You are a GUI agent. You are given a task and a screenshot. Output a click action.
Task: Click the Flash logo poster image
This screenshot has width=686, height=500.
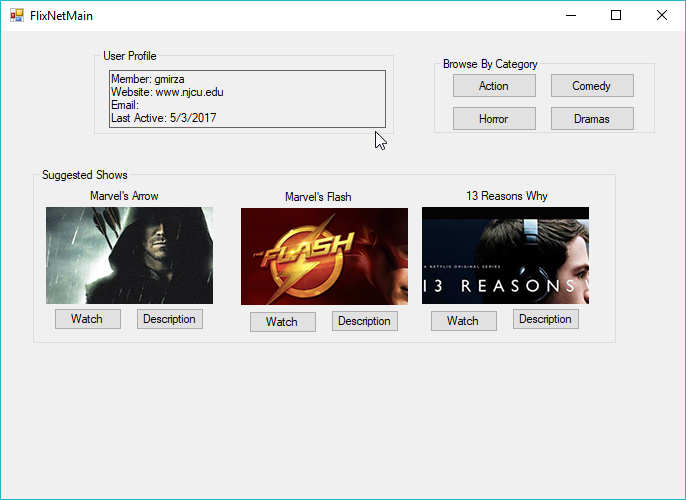324,256
